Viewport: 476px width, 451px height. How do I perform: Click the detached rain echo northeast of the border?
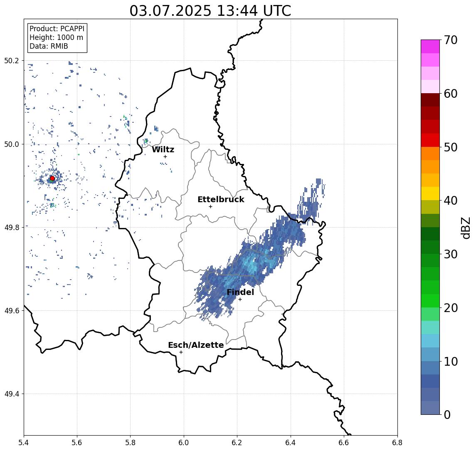[312, 201]
